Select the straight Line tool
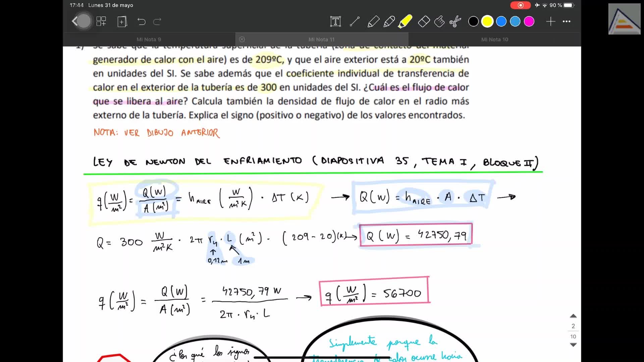Viewport: 644px width, 362px height. [x=355, y=22]
